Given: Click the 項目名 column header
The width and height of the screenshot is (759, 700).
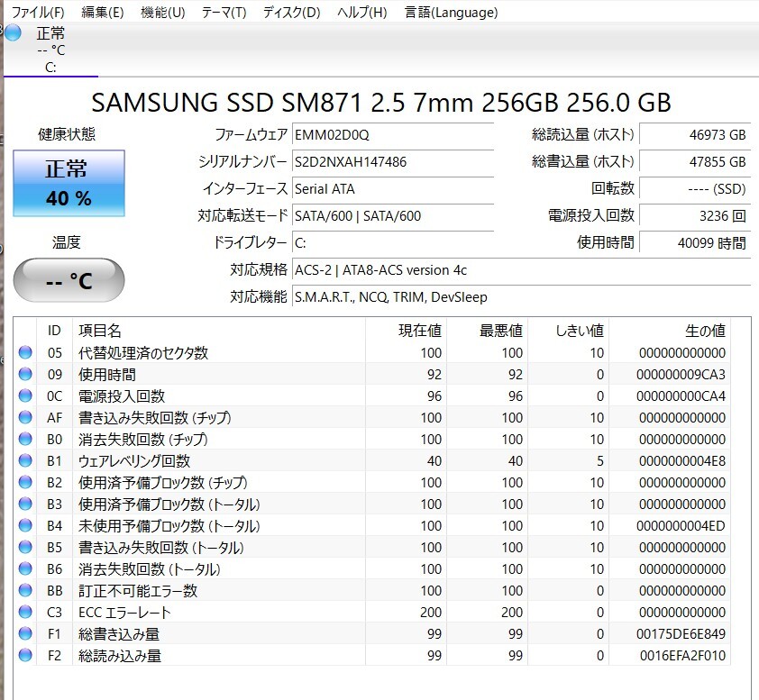Looking at the screenshot, I should pos(219,331).
